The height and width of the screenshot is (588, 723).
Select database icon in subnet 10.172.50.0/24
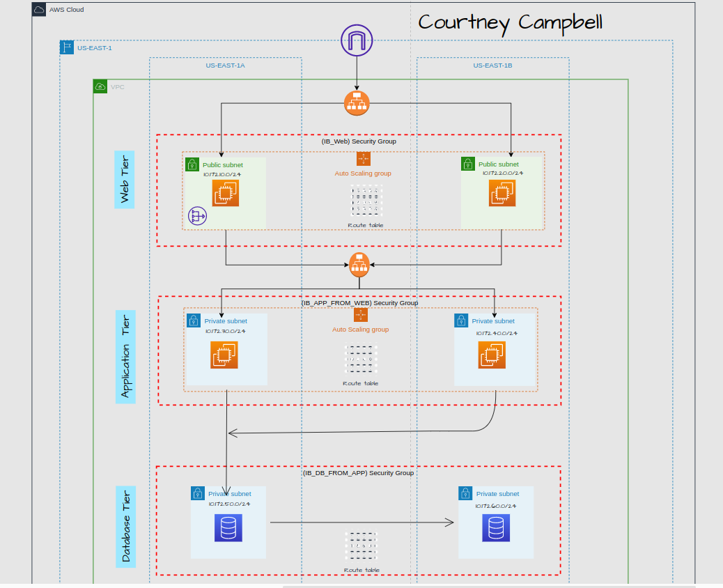pos(228,528)
